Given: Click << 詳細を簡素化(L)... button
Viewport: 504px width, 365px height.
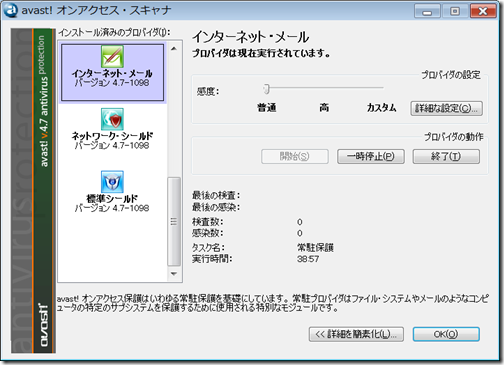Looking at the screenshot, I should [356, 334].
